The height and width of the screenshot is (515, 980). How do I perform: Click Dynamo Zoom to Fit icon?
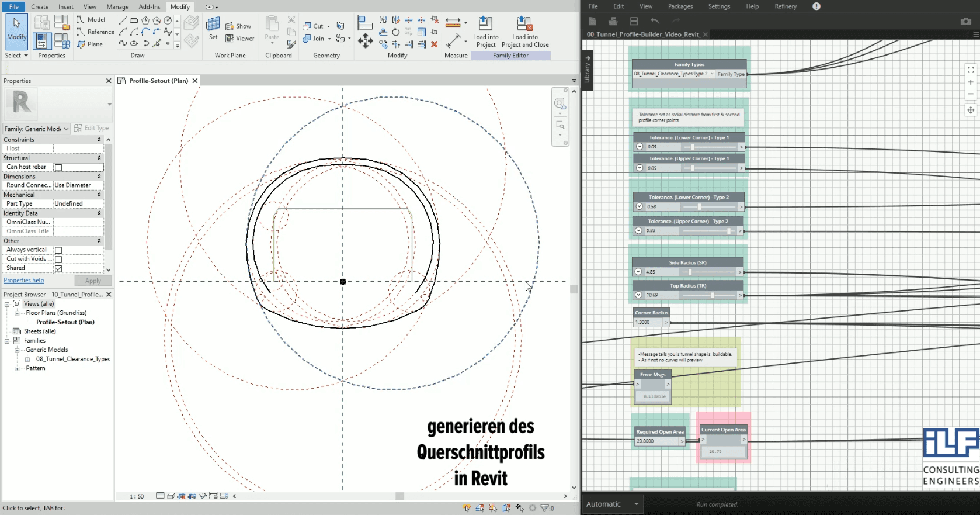click(971, 70)
